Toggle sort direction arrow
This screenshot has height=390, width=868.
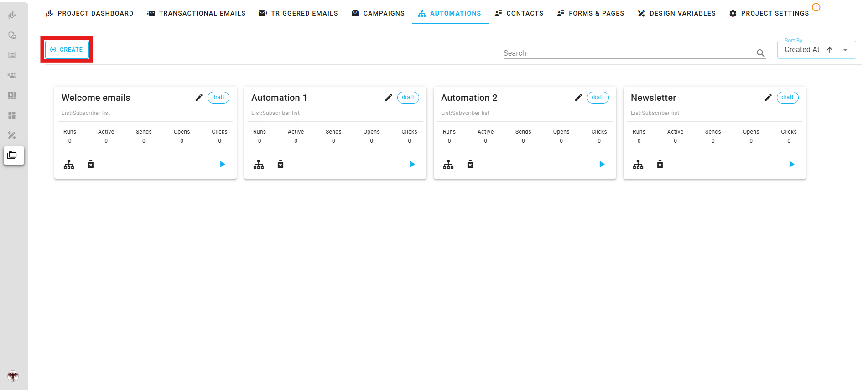coord(830,50)
